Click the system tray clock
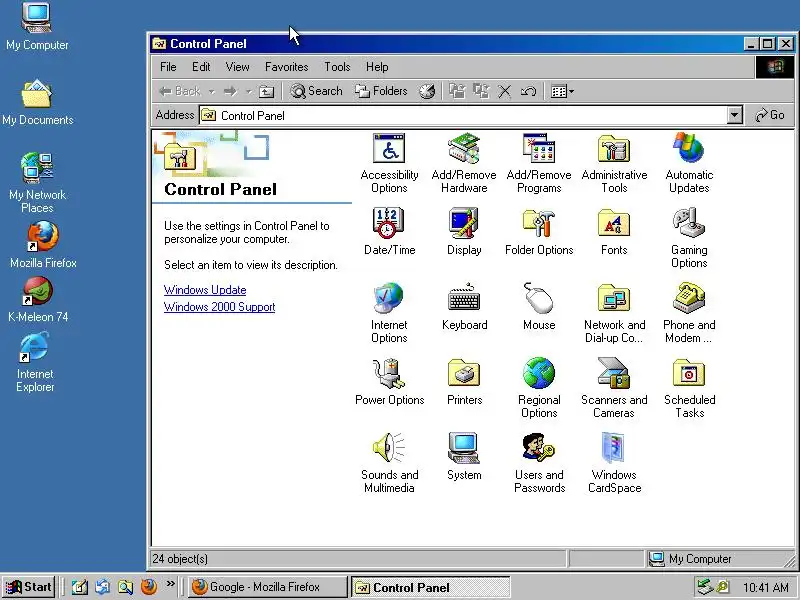This screenshot has width=800, height=600. 766,587
